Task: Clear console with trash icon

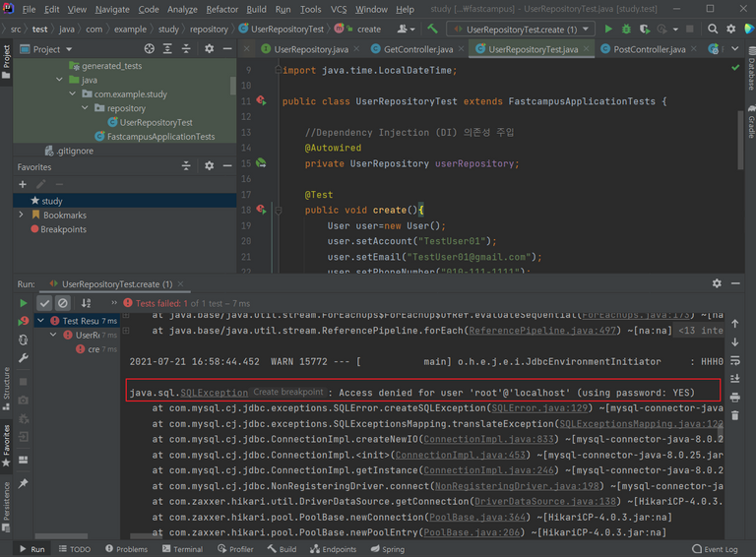Action: tap(734, 415)
